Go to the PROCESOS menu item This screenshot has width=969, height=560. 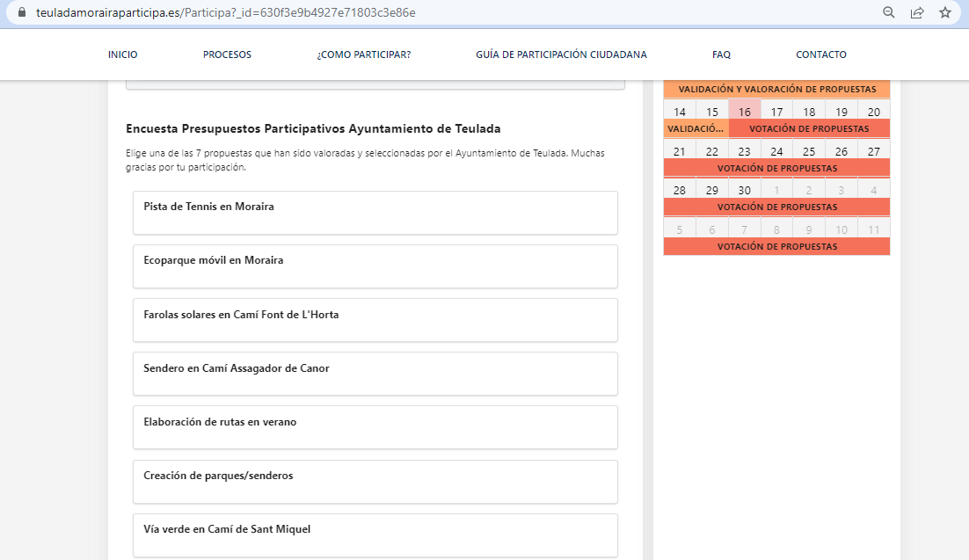coord(227,55)
